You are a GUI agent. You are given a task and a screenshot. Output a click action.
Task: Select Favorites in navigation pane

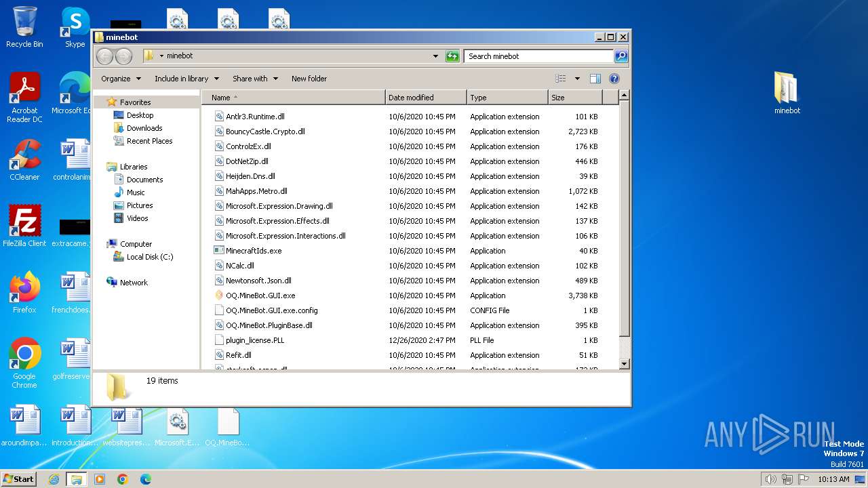click(135, 102)
